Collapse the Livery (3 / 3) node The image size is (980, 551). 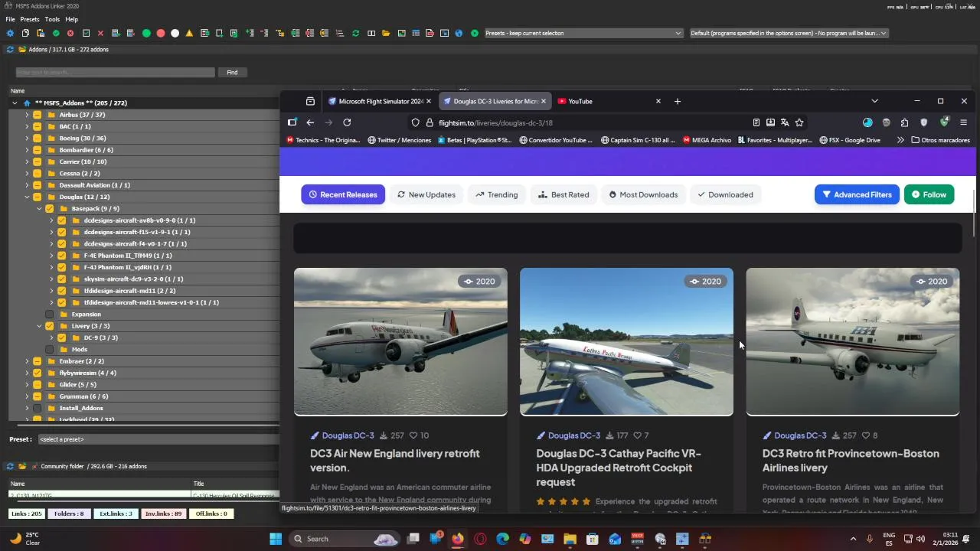click(39, 326)
